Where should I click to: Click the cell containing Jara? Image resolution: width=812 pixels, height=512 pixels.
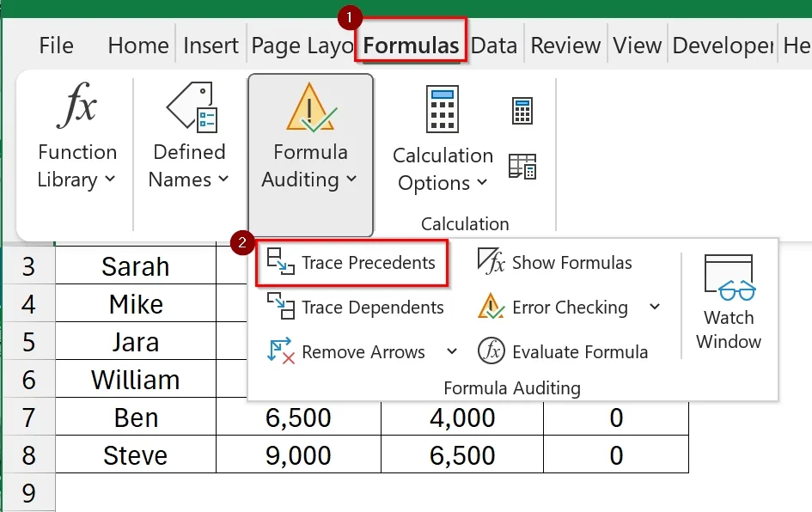136,341
